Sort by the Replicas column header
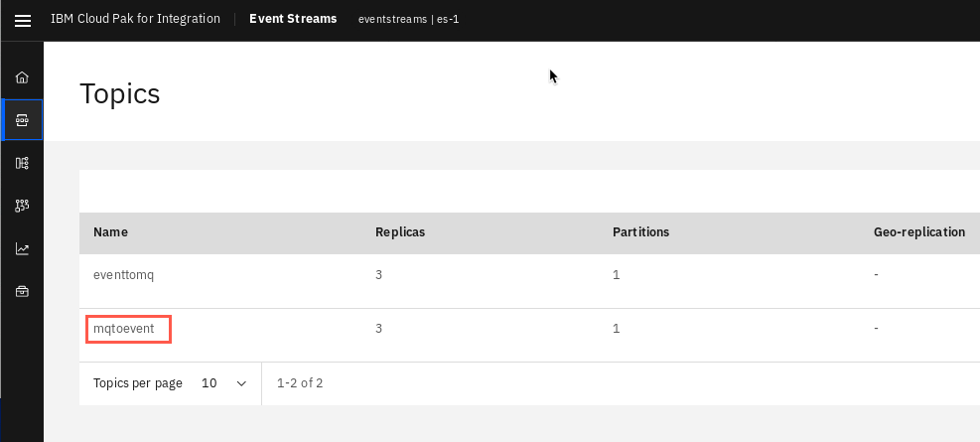The width and height of the screenshot is (980, 442). [x=400, y=232]
